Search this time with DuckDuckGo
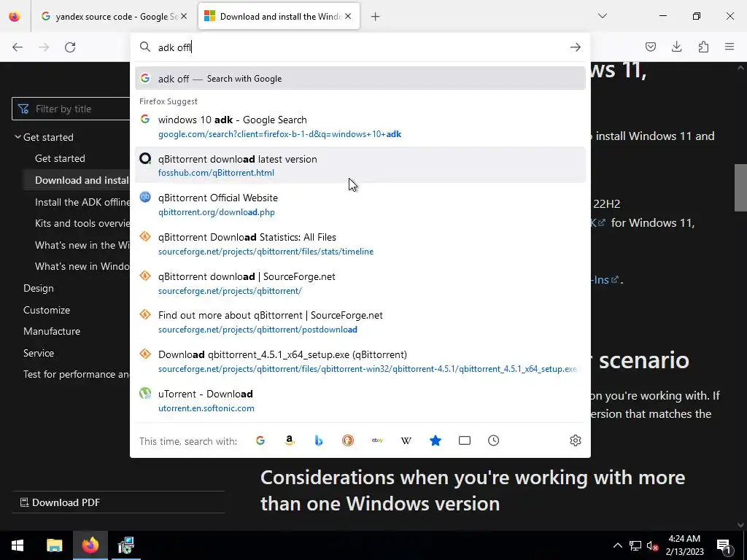 348,440
